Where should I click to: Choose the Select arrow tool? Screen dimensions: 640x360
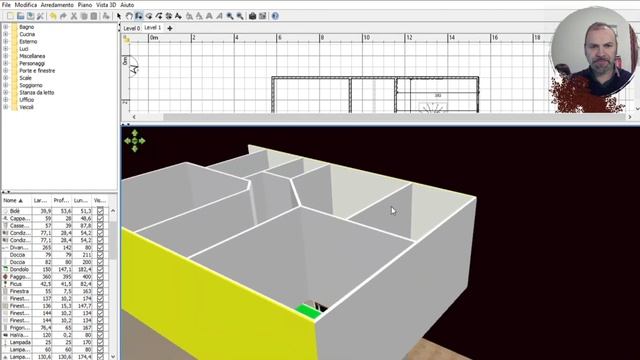(119, 16)
